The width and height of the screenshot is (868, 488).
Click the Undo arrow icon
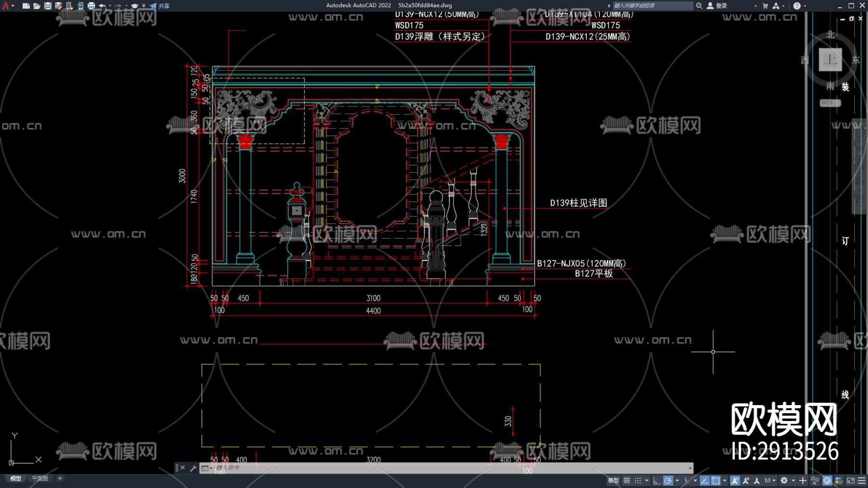[102, 6]
